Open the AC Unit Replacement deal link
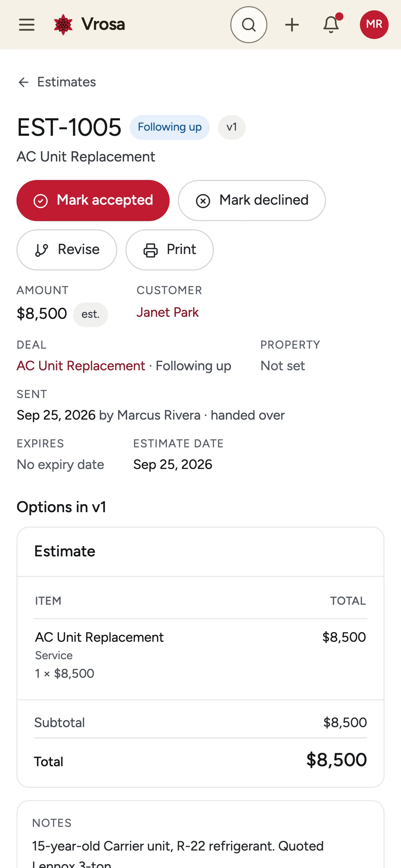The image size is (401, 868). 81,366
